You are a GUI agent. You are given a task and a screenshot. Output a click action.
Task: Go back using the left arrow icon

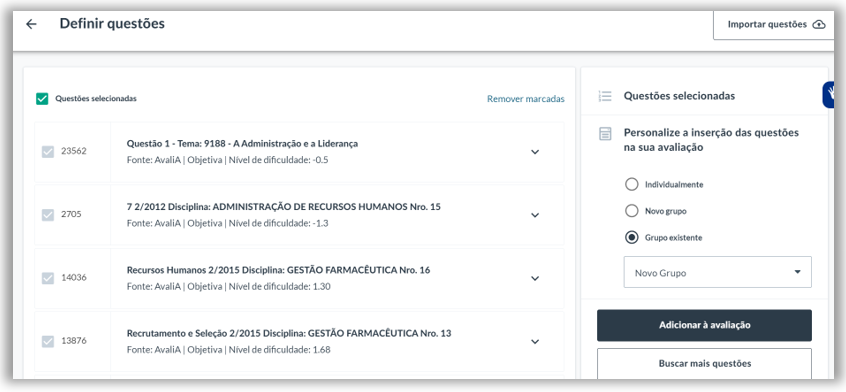[31, 24]
